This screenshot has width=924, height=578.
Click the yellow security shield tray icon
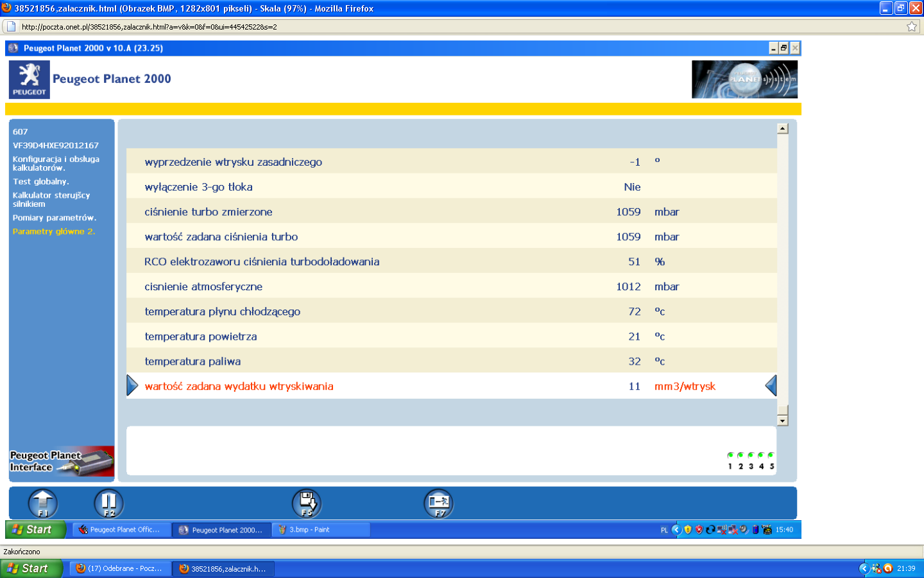click(688, 530)
